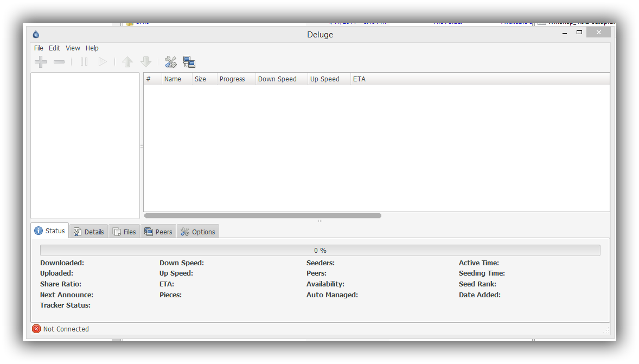This screenshot has height=364, width=639.
Task: Click the Deluge droplet icon in title bar
Action: (x=36, y=34)
